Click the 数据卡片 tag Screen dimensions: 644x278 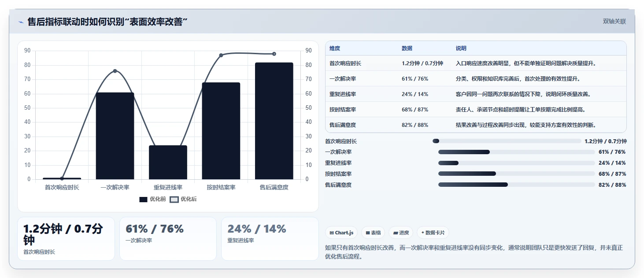coord(433,233)
